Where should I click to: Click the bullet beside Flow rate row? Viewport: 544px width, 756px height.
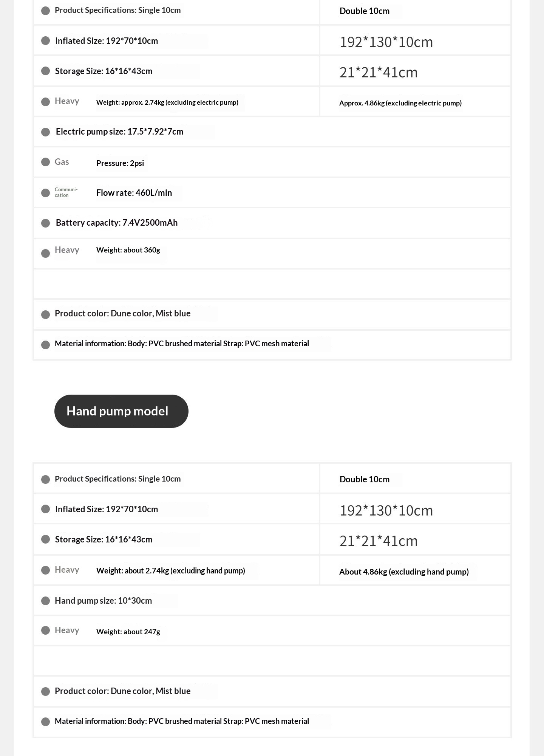[46, 193]
